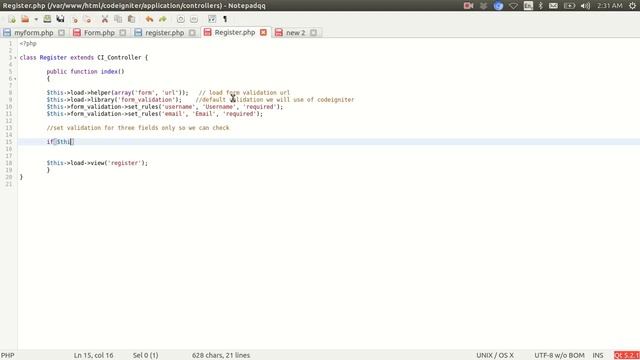The height and width of the screenshot is (360, 640).
Task: Select the active Register.php tab
Action: click(x=235, y=32)
